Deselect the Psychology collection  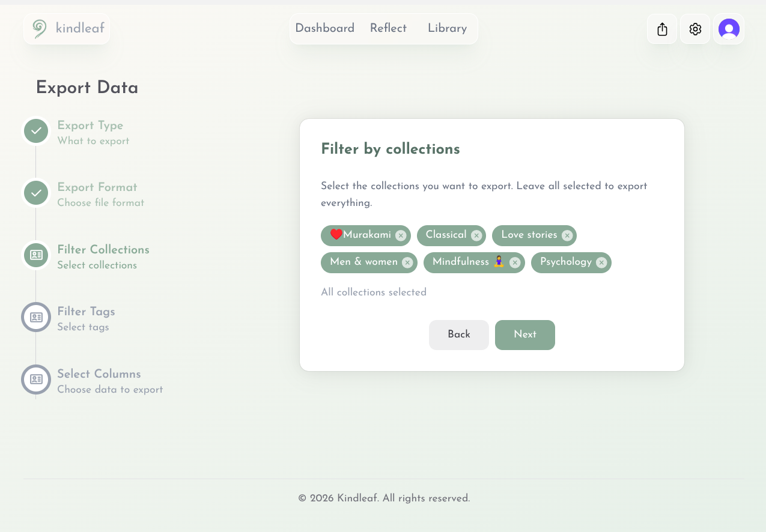(x=601, y=262)
